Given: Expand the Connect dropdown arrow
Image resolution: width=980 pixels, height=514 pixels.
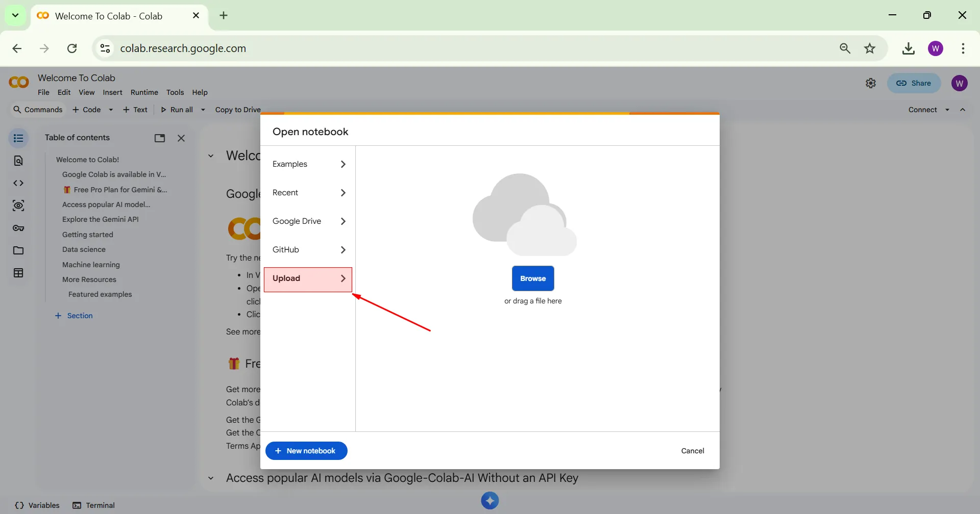Looking at the screenshot, I should tap(947, 110).
